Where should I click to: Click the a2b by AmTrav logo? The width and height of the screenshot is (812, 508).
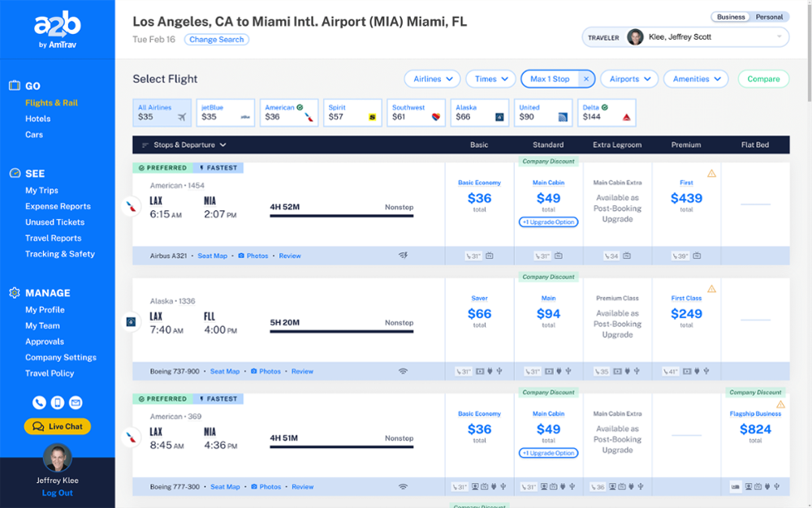[57, 31]
